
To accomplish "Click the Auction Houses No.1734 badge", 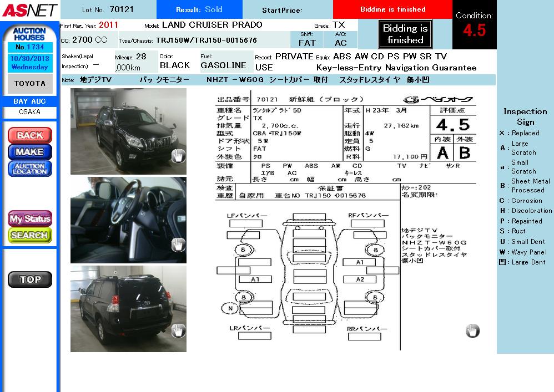I will click(x=30, y=39).
